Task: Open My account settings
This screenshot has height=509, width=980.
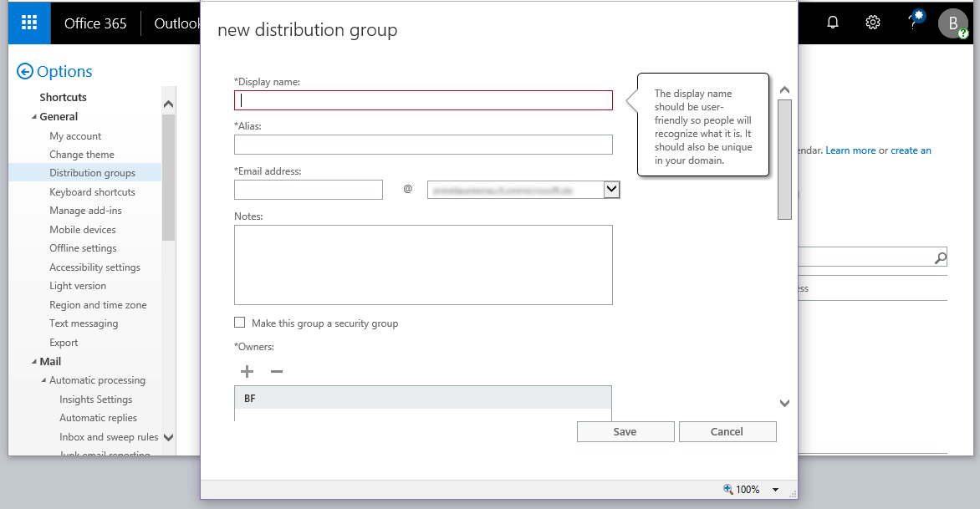Action: point(75,136)
